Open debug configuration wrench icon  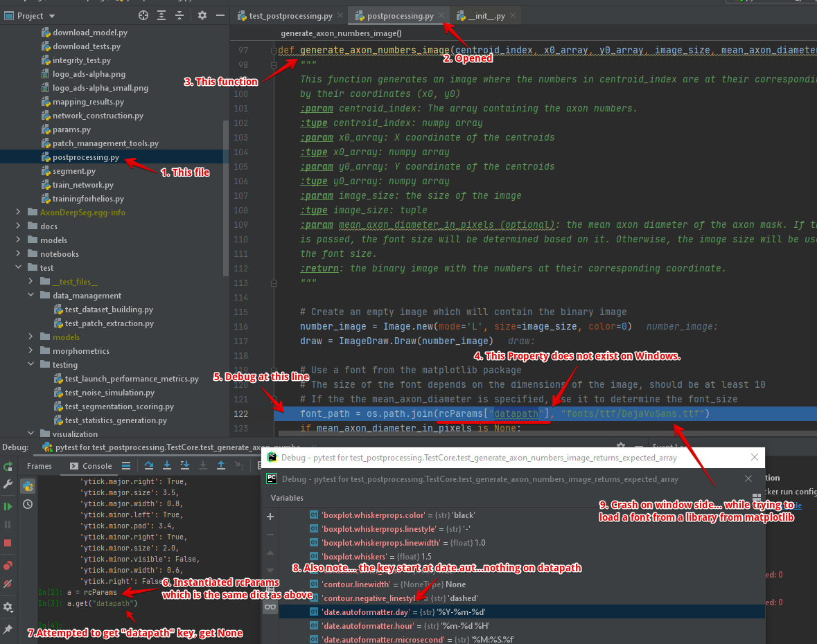tap(8, 484)
